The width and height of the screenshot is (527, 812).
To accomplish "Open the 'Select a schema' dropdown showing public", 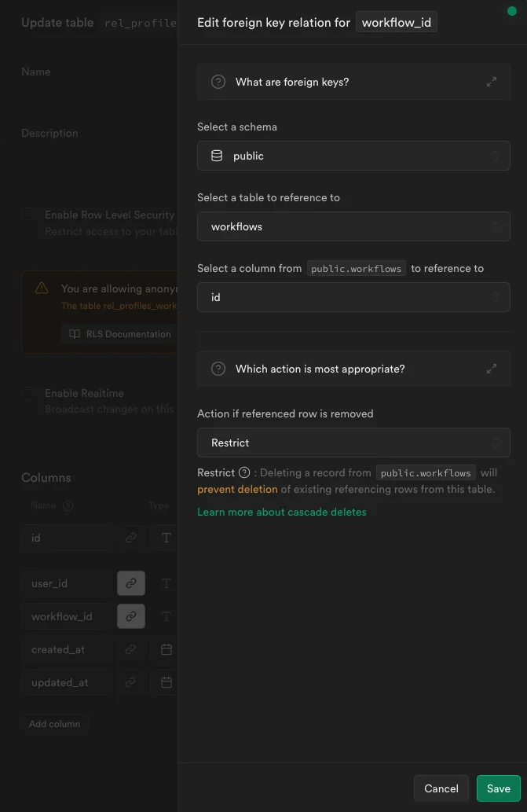I will [353, 155].
